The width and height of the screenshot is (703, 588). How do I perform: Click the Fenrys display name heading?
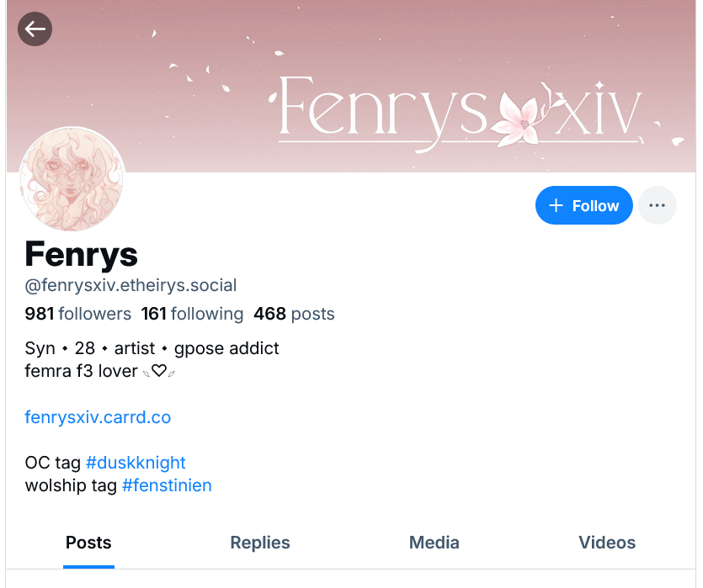81,254
